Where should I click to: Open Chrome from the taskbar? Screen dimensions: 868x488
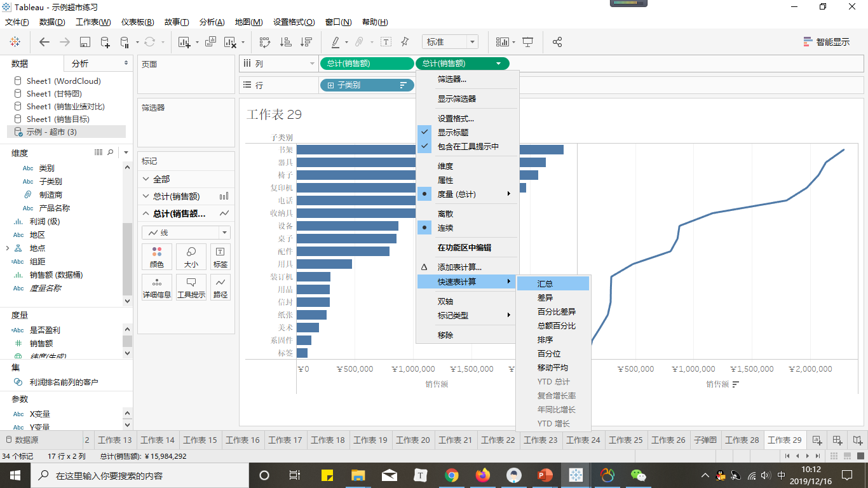[x=452, y=475]
